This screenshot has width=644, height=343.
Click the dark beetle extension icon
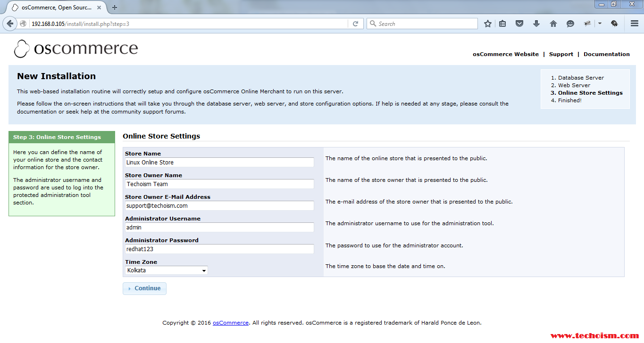pyautogui.click(x=614, y=24)
